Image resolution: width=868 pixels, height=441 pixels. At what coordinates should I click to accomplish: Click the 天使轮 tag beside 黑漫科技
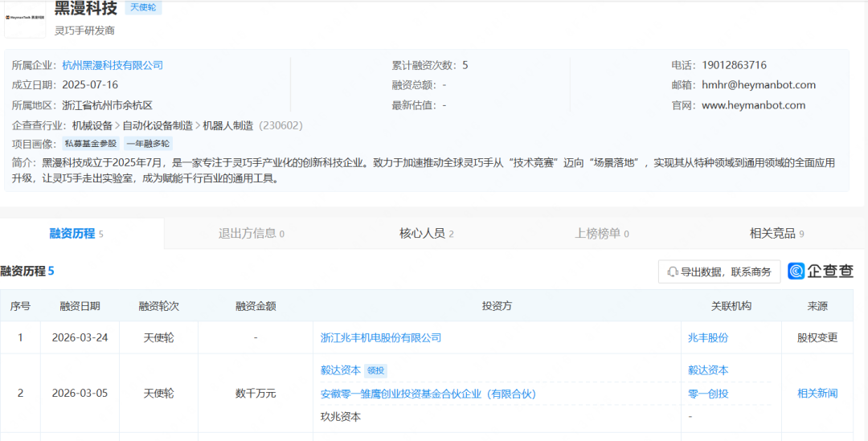(x=143, y=8)
